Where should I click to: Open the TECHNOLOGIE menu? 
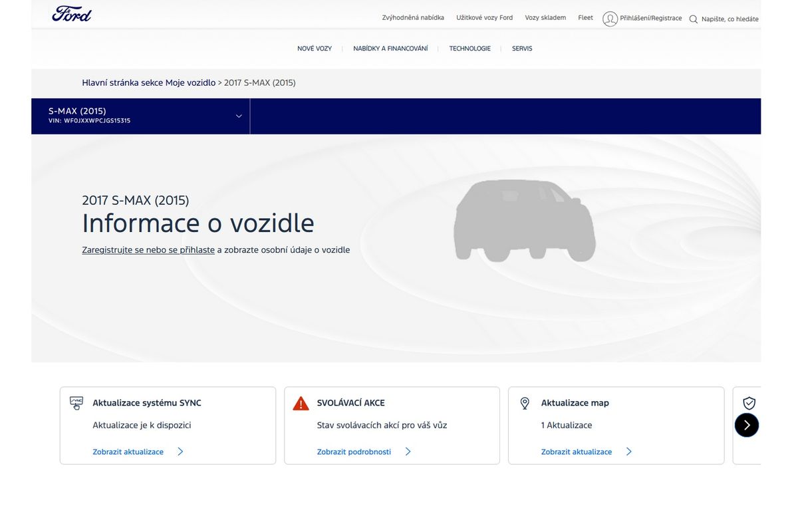tap(469, 49)
